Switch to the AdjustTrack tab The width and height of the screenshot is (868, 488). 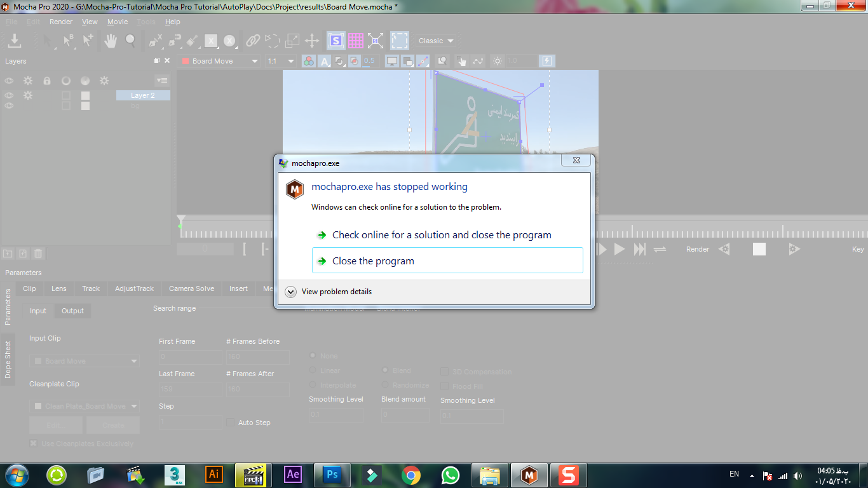tap(134, 288)
